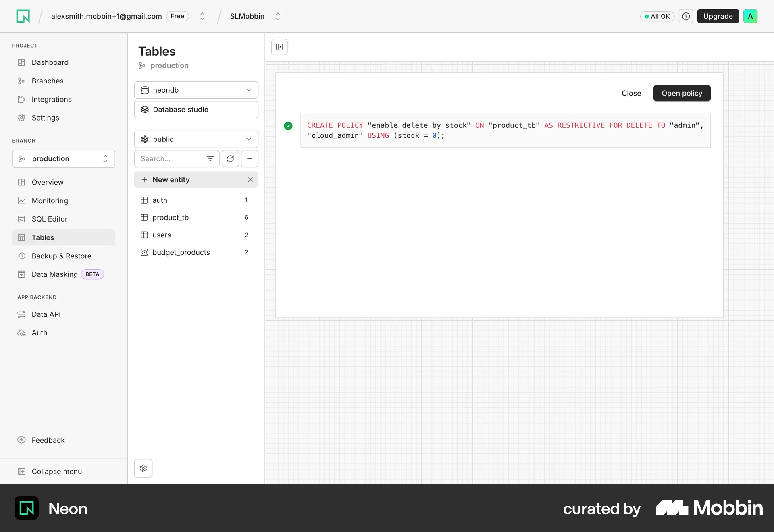Viewport: 774px width, 532px height.
Task: Click the All OK status badge
Action: click(x=657, y=16)
